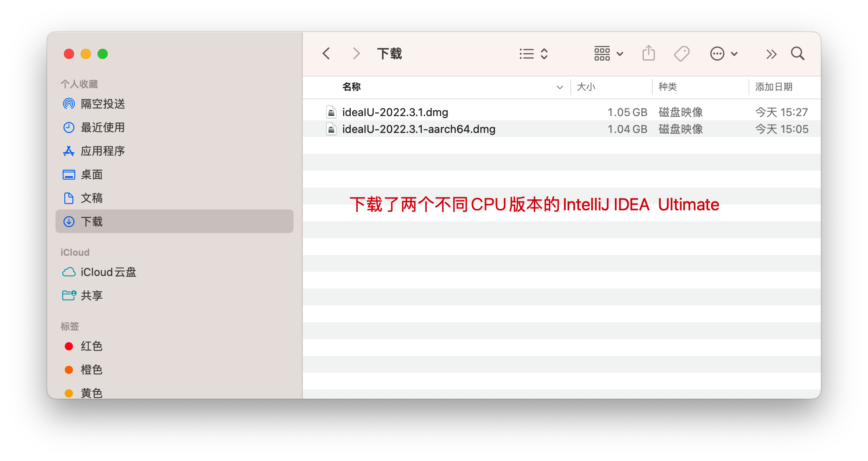The width and height of the screenshot is (868, 461).
Task: Click the cloud icon beside iCloud云盘
Action: (69, 272)
